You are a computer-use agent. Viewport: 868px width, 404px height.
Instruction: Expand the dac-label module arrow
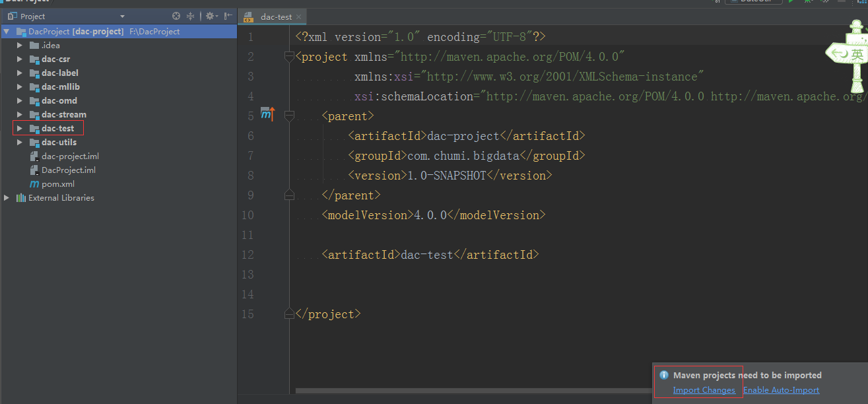click(x=20, y=73)
